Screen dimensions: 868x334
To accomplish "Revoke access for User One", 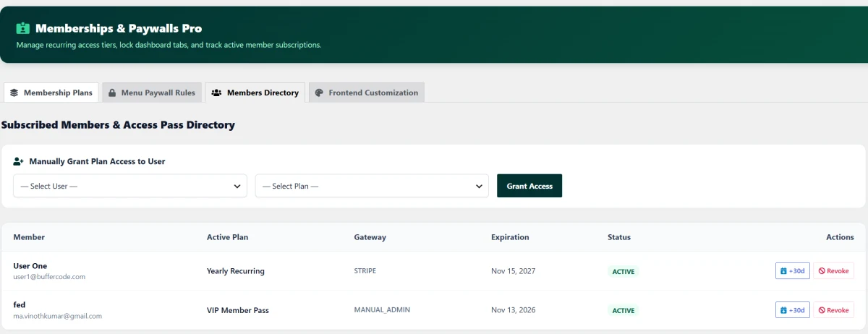I will (x=833, y=271).
